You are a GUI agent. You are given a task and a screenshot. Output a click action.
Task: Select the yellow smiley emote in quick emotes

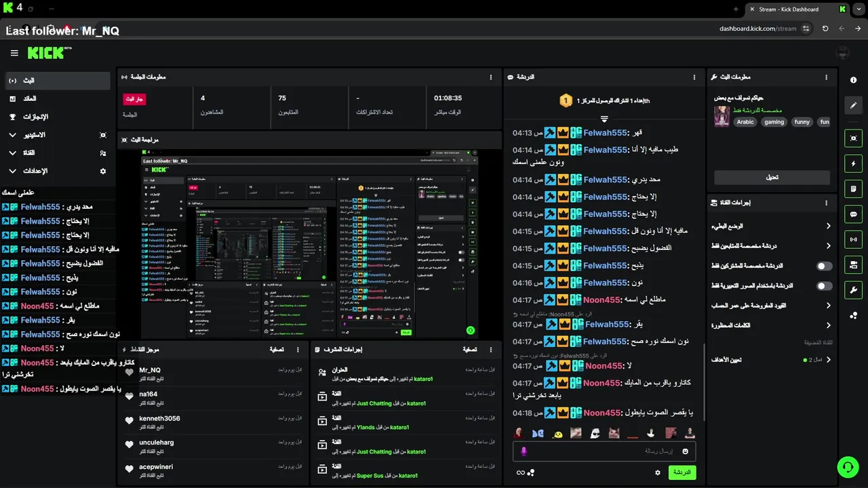(557, 434)
